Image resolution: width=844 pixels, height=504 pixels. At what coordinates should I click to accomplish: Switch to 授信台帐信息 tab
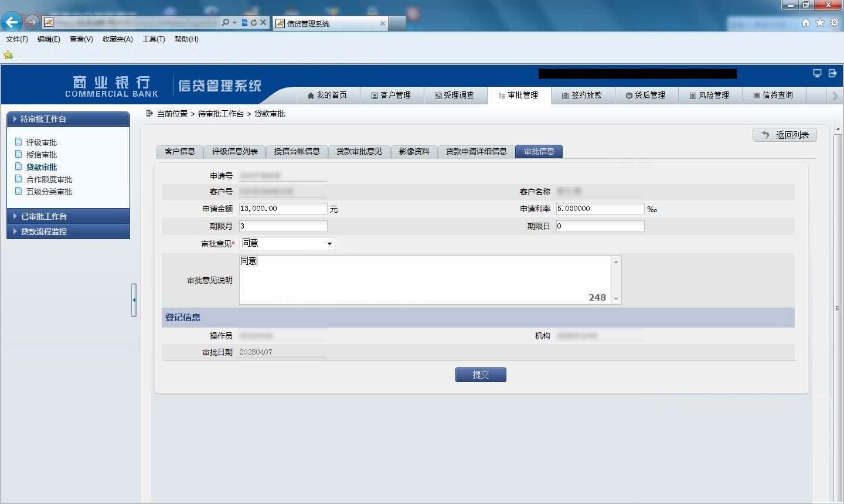coord(297,151)
